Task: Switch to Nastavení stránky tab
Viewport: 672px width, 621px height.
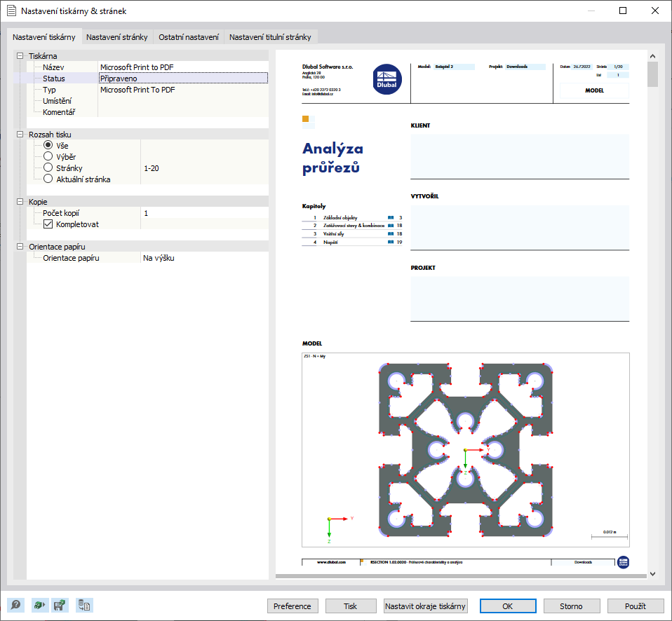Action: [x=117, y=37]
